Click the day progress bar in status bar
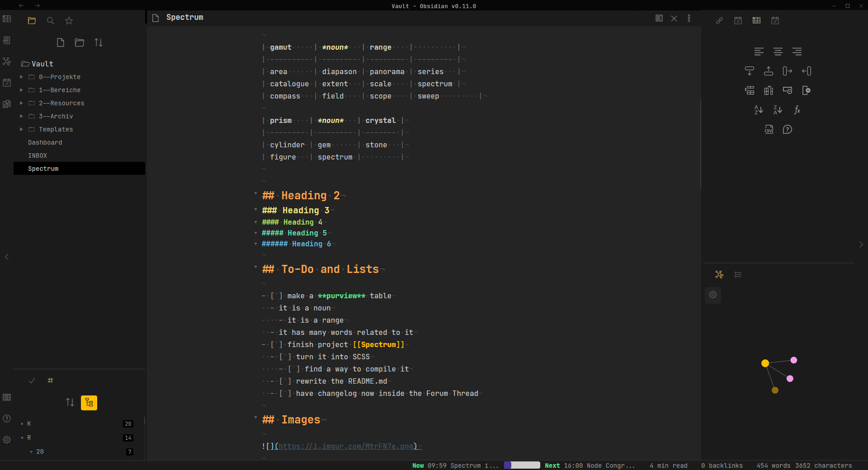 click(522, 465)
